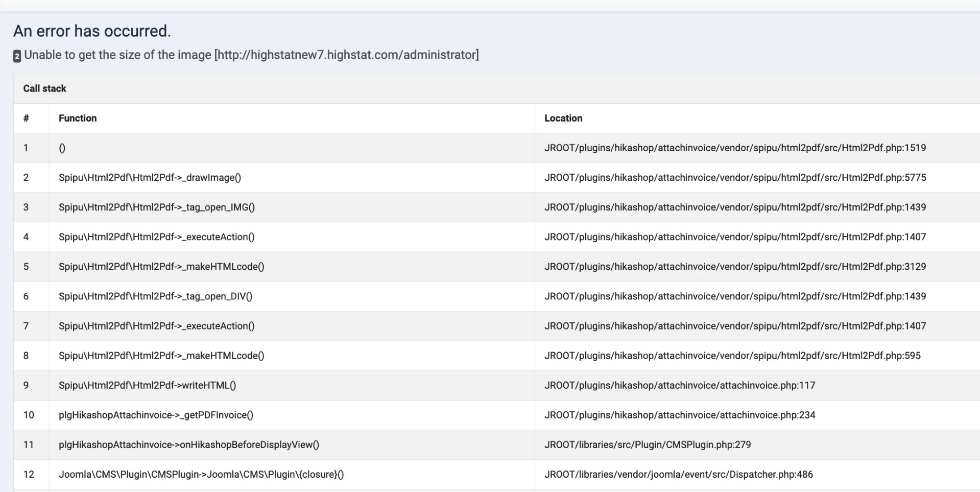Click the Html2Pdf.php:5775 location cell
This screenshot has height=492, width=980.
pyautogui.click(x=735, y=177)
